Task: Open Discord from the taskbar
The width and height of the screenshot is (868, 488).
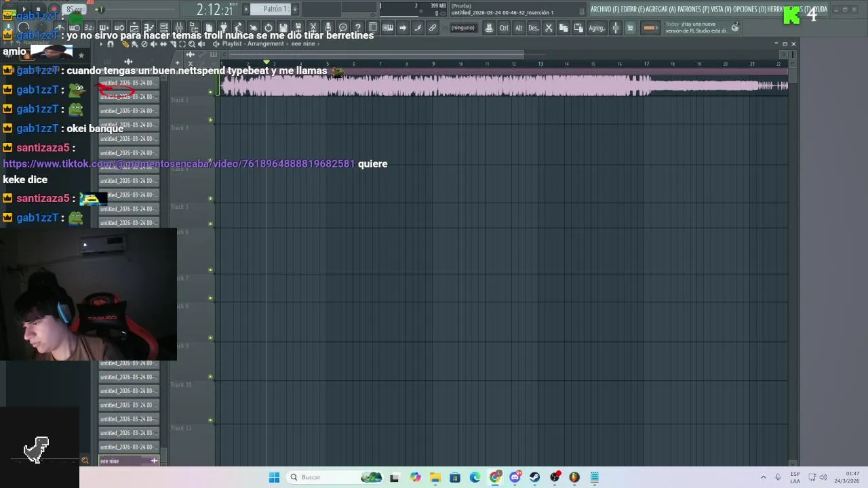Action: pos(515,477)
